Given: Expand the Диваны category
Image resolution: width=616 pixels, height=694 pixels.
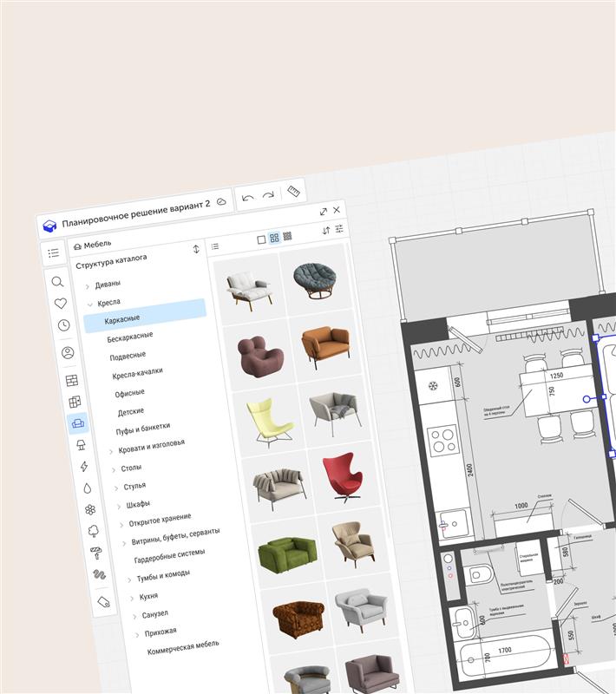Looking at the screenshot, I should (87, 286).
